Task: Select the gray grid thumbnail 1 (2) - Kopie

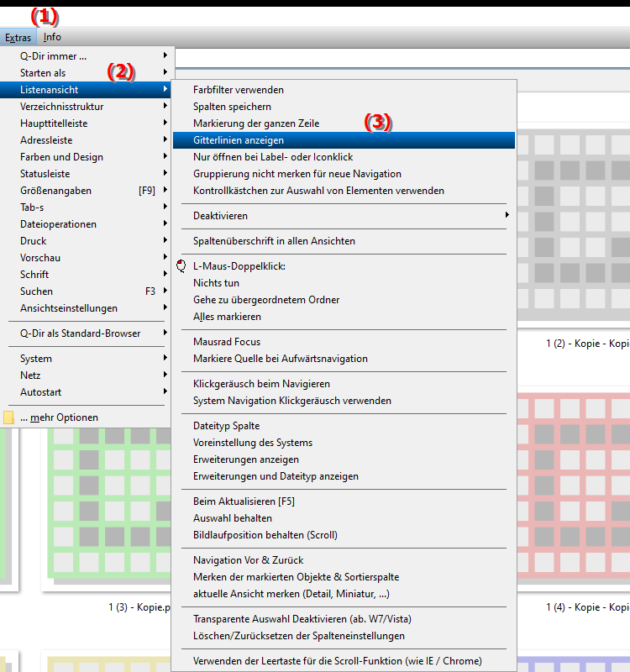Action: (574, 225)
